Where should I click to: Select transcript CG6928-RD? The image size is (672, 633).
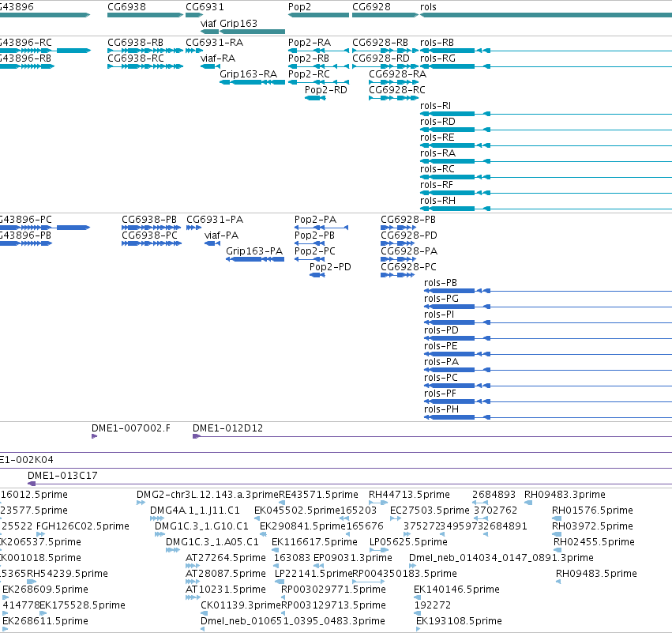(381, 58)
